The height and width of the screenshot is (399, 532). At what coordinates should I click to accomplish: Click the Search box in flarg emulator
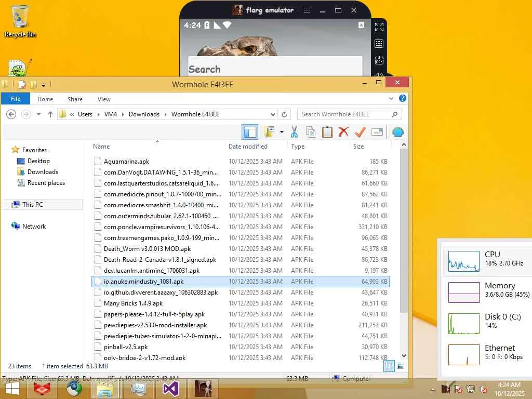tap(275, 66)
